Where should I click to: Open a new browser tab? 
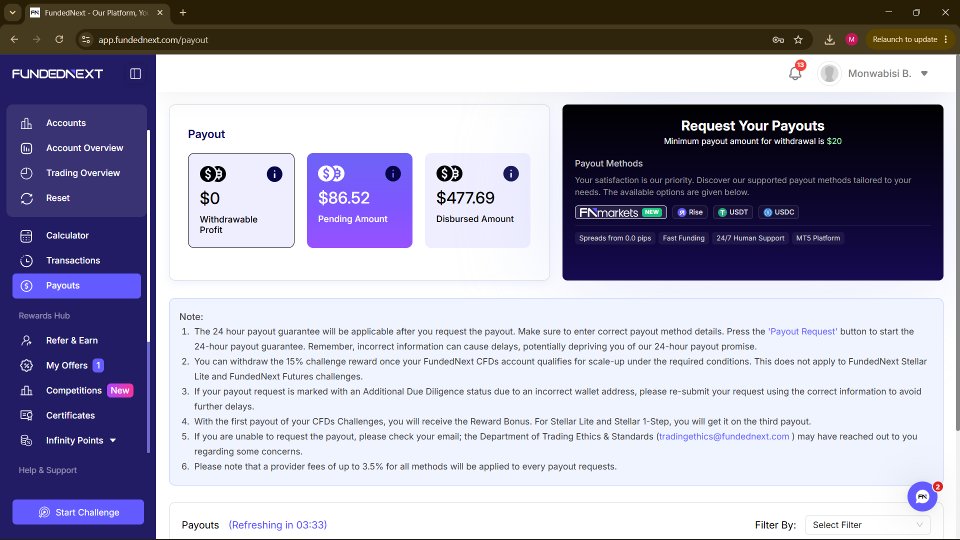[182, 12]
